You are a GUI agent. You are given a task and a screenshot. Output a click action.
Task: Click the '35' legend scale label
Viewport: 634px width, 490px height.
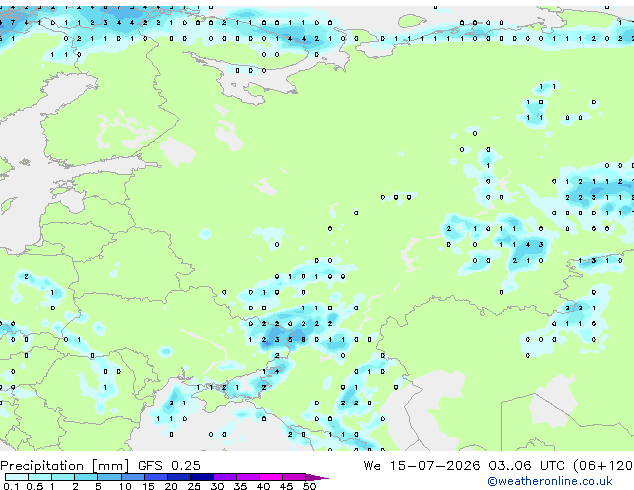240,486
